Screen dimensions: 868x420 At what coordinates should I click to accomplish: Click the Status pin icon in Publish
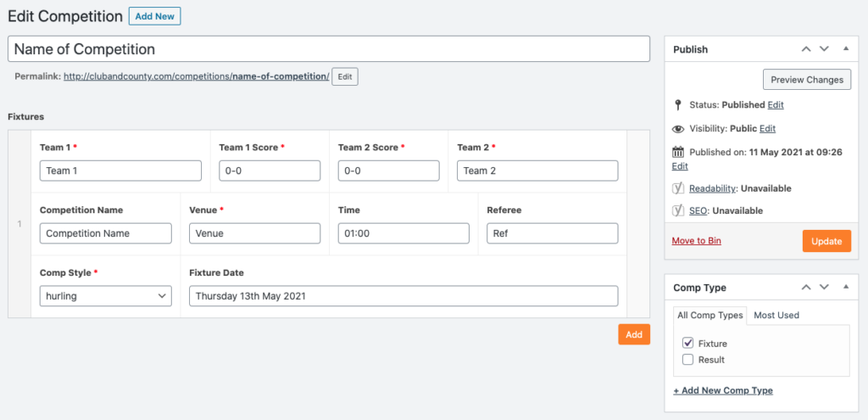click(x=677, y=104)
